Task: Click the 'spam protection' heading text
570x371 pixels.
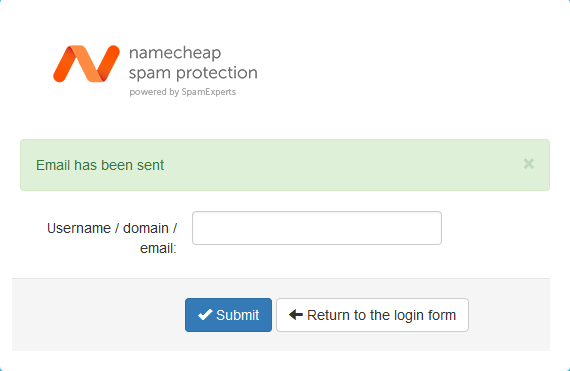Action: point(193,73)
